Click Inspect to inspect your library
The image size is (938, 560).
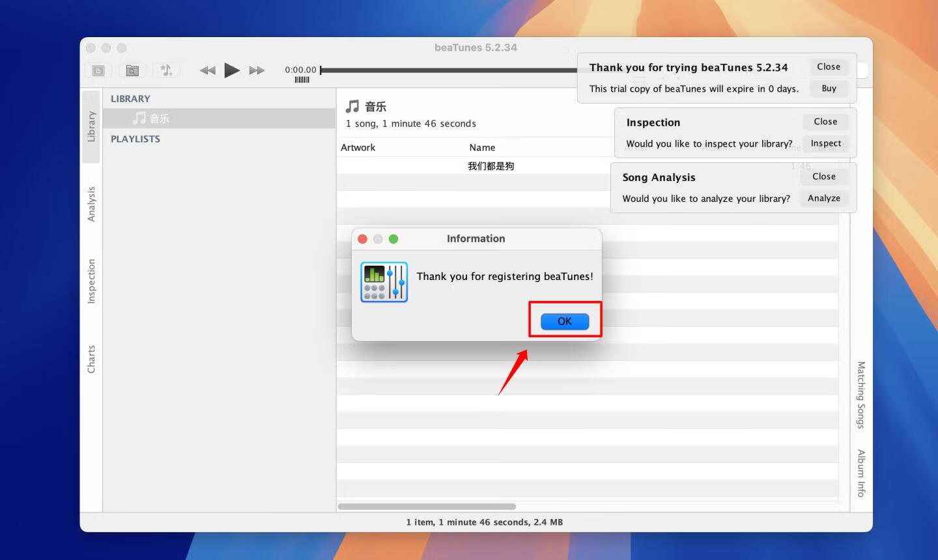825,143
